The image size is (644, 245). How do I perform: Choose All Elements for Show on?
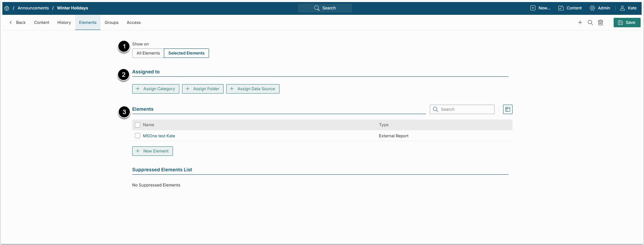[x=148, y=53]
